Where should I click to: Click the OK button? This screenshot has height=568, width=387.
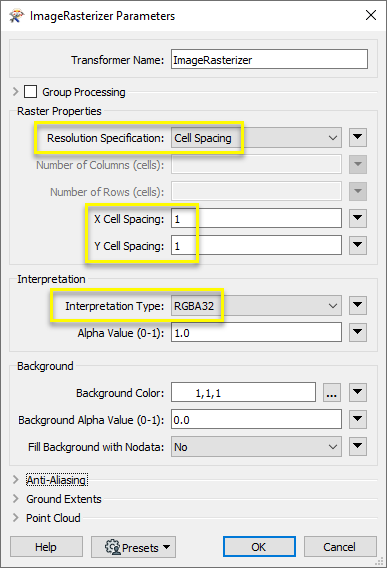coord(259,547)
